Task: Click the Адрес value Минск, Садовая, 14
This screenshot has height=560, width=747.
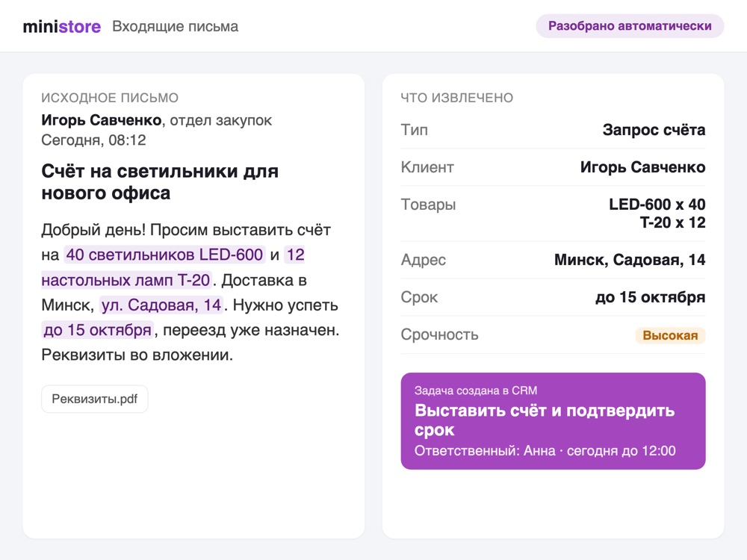Action: pos(630,260)
